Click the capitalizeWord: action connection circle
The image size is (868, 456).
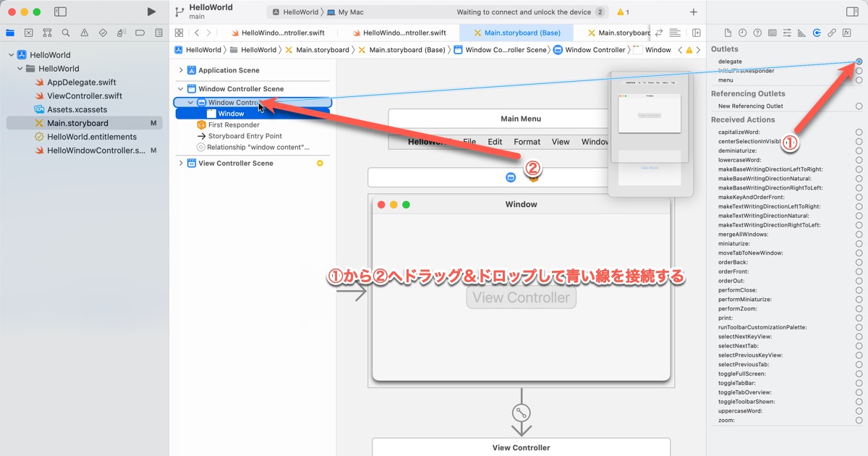(x=859, y=132)
